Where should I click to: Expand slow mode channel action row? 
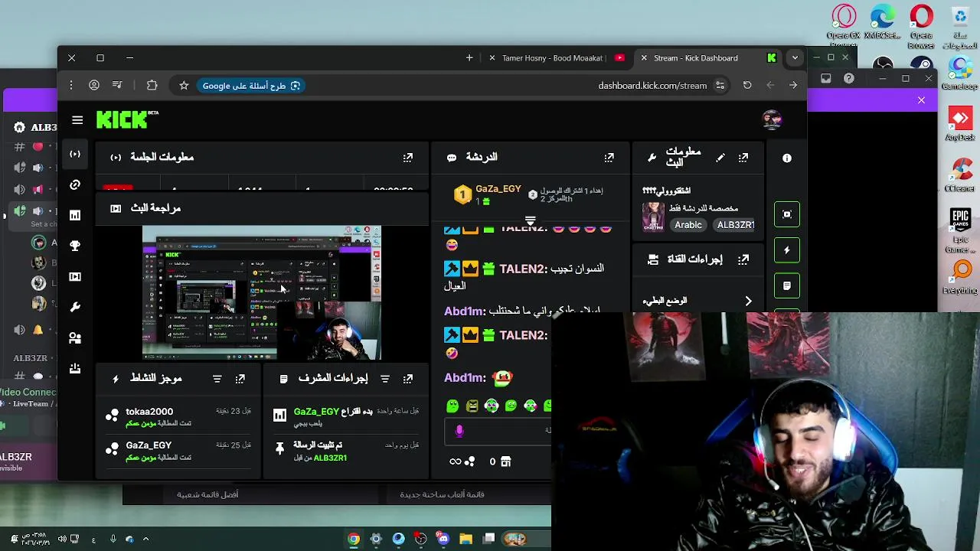[698, 301]
